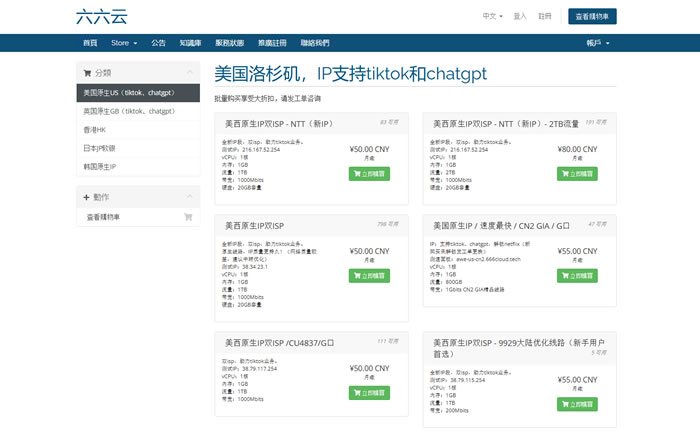Order the ¥80.00 NTT 2TB流量 plan
Image resolution: width=700 pixels, height=433 pixels.
(x=577, y=173)
